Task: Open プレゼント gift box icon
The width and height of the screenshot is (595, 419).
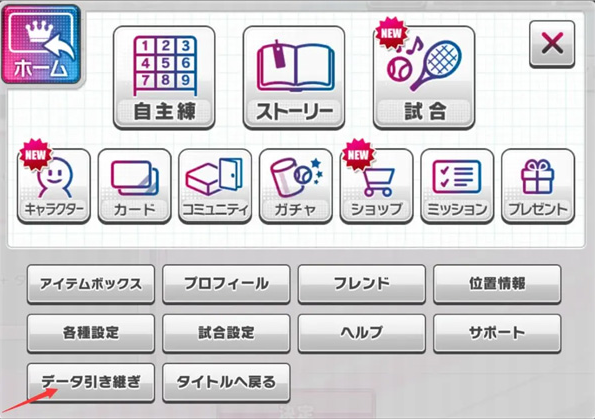Action: 538,186
